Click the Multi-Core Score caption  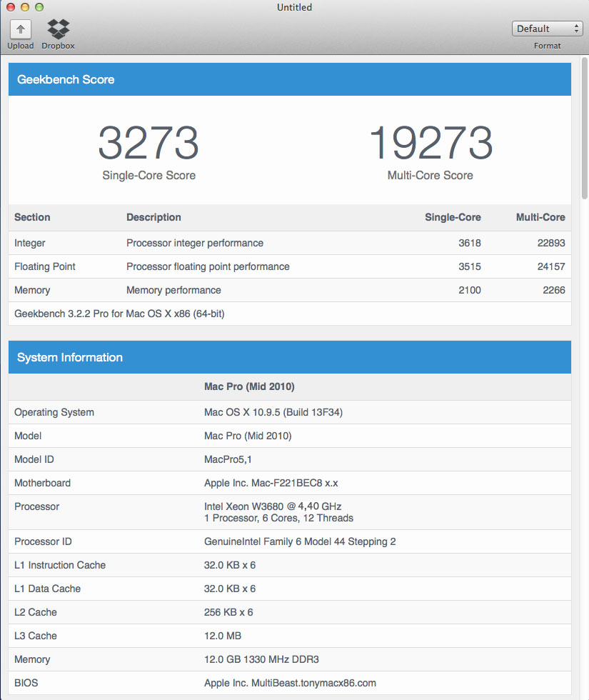click(x=430, y=176)
